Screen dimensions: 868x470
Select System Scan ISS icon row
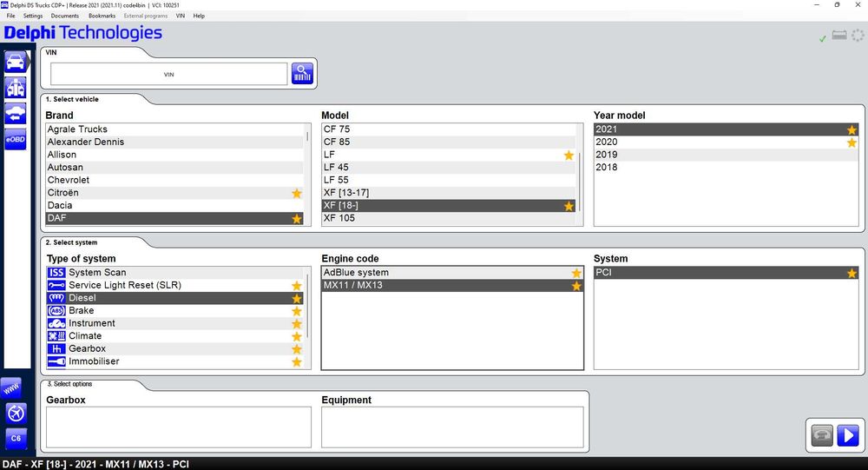(175, 272)
